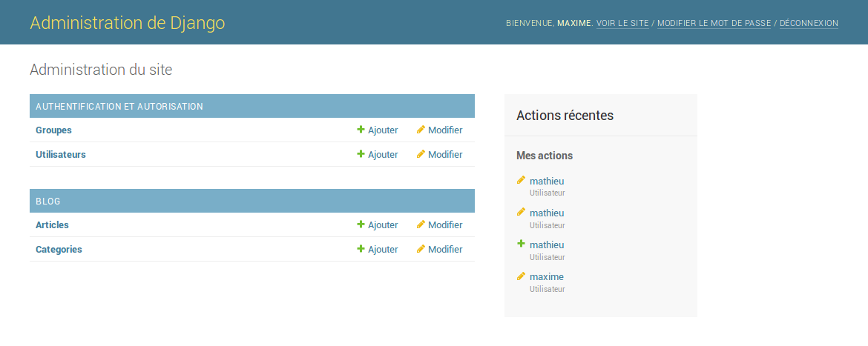Open the Utilisateurs model link
Image resolution: width=868 pixels, height=346 pixels.
[61, 154]
